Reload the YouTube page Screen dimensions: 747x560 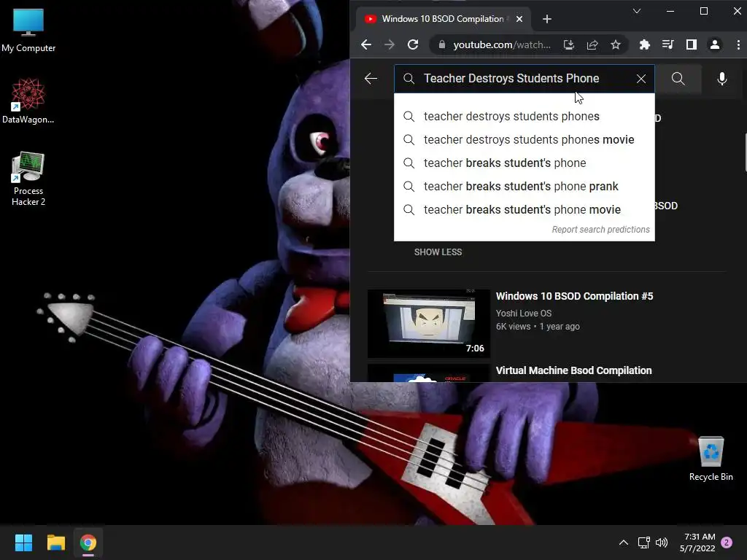(413, 44)
